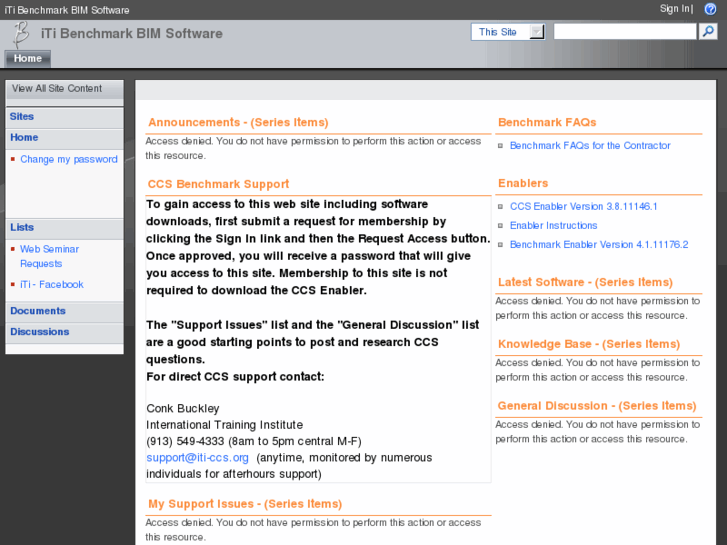Click the search magnifier button

click(x=708, y=32)
